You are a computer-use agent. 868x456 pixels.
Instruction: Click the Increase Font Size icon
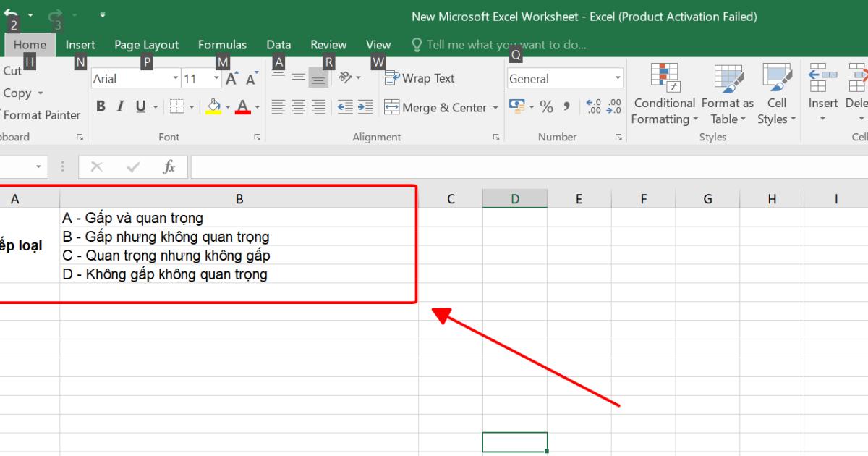pos(231,79)
